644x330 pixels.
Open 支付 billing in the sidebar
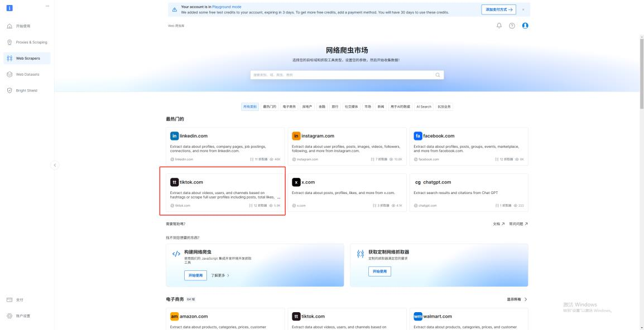point(20,300)
